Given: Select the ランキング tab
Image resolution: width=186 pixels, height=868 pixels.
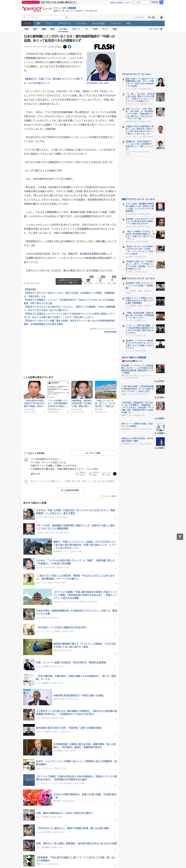Looking at the screenshot, I should pos(115,24).
